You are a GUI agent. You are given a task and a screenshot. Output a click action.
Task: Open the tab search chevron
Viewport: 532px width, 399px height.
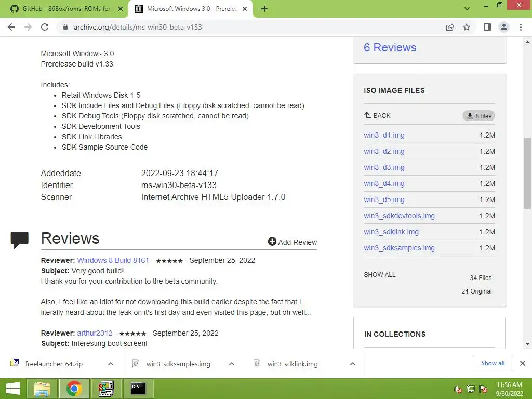tap(467, 9)
